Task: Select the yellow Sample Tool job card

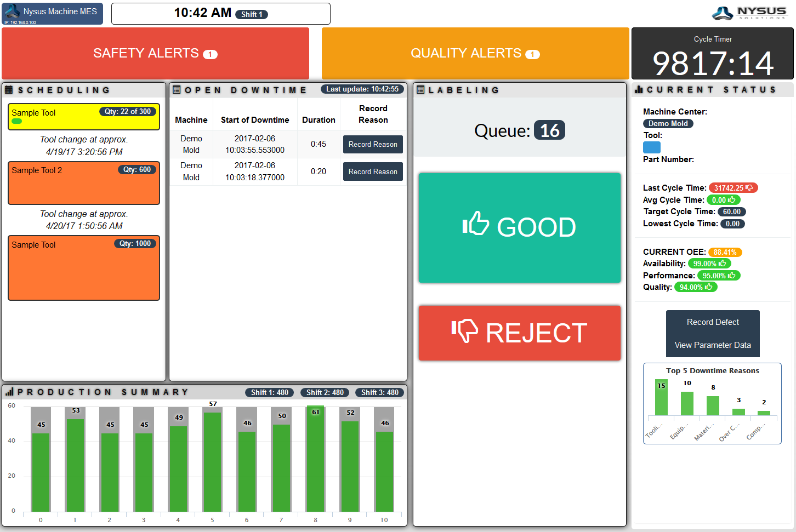Action: coord(84,117)
